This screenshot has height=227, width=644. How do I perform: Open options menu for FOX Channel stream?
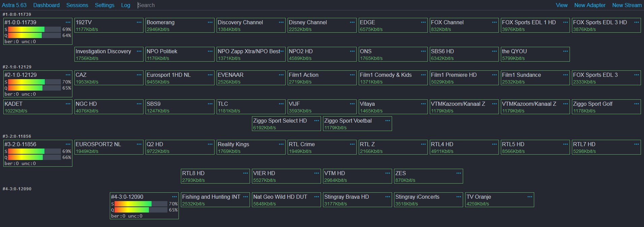(494, 22)
